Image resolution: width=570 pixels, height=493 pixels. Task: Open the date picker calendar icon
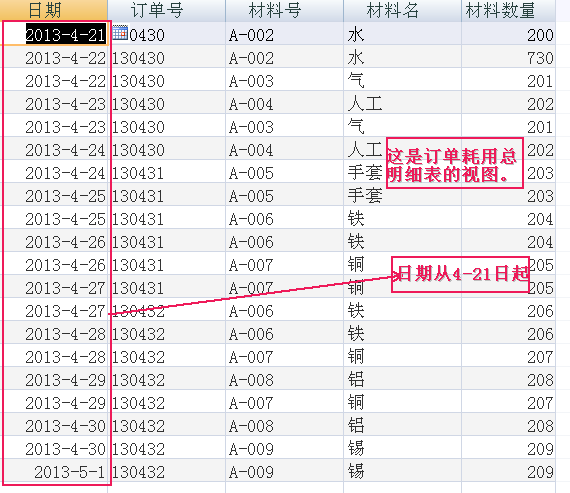[x=120, y=33]
